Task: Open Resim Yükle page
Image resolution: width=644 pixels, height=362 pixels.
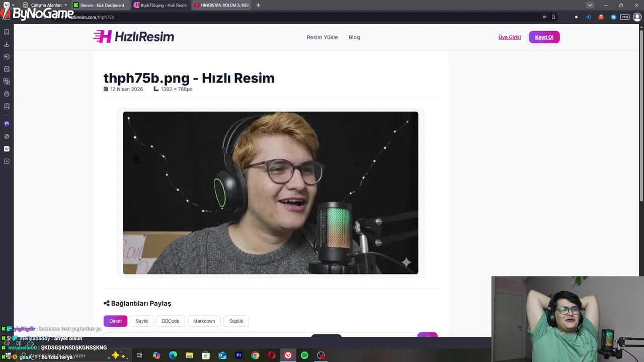Action: tap(322, 37)
